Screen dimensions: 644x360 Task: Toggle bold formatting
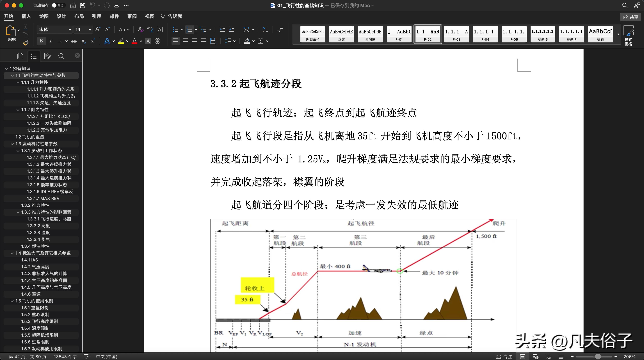tap(42, 41)
